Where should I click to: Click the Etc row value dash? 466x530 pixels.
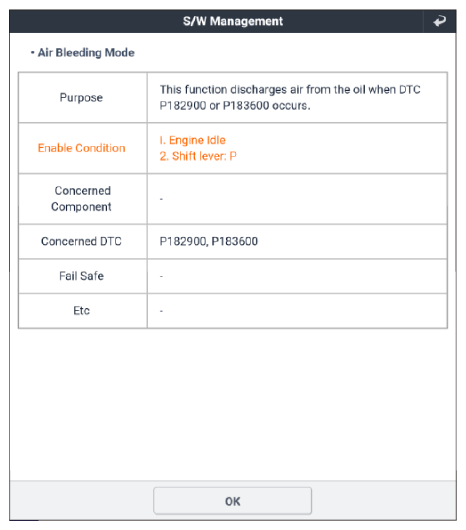(161, 311)
